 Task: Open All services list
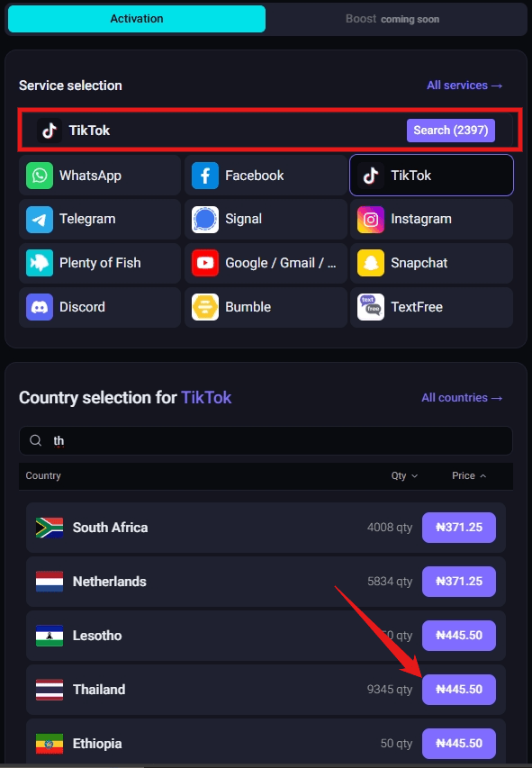point(464,85)
